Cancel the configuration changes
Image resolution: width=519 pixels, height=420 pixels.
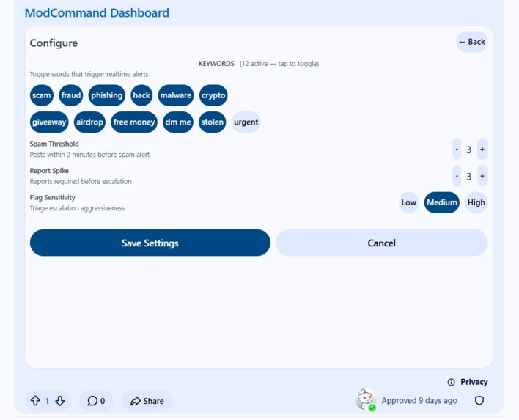click(x=382, y=243)
